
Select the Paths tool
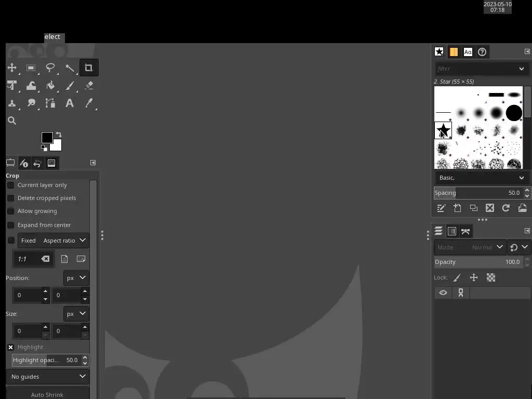click(x=50, y=103)
